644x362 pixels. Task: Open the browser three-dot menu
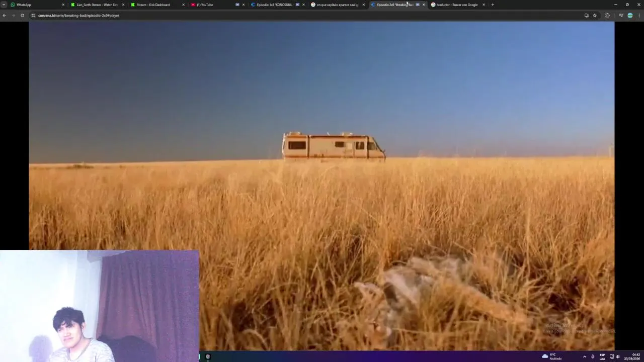click(x=639, y=16)
